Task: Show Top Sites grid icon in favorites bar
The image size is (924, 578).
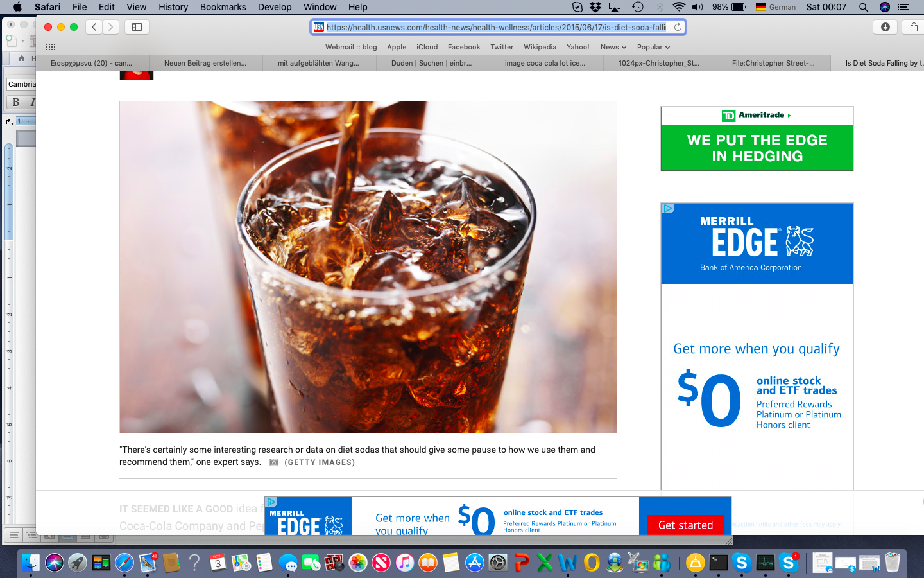Action: [51, 47]
